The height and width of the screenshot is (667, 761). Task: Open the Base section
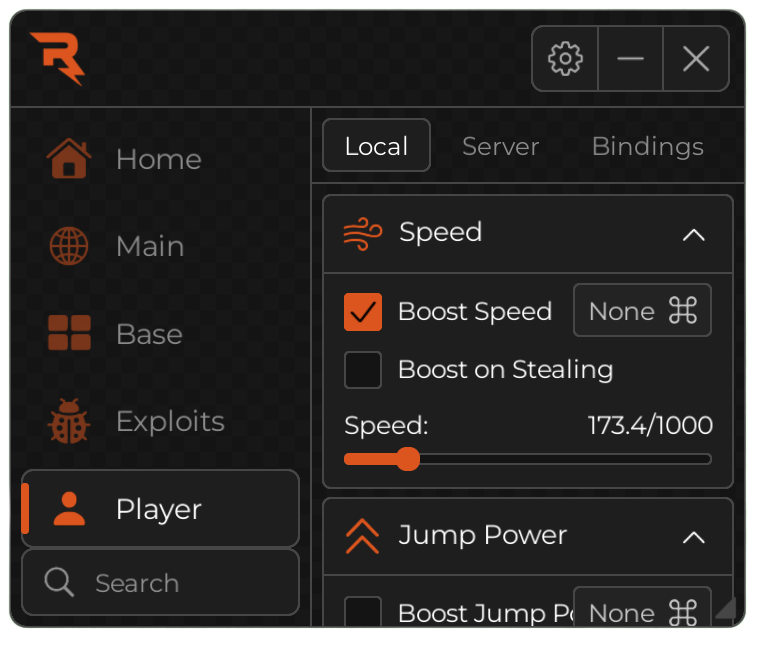point(160,334)
